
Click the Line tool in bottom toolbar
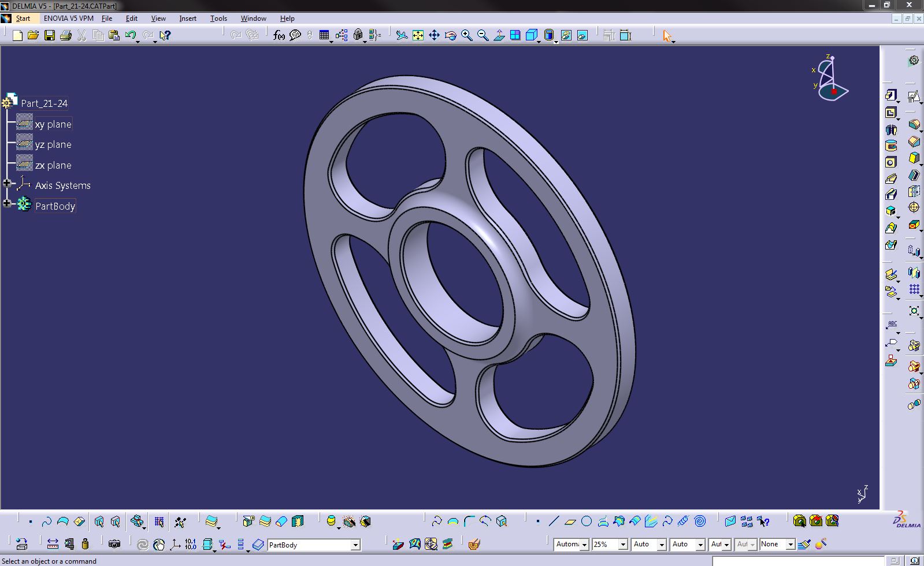[554, 522]
